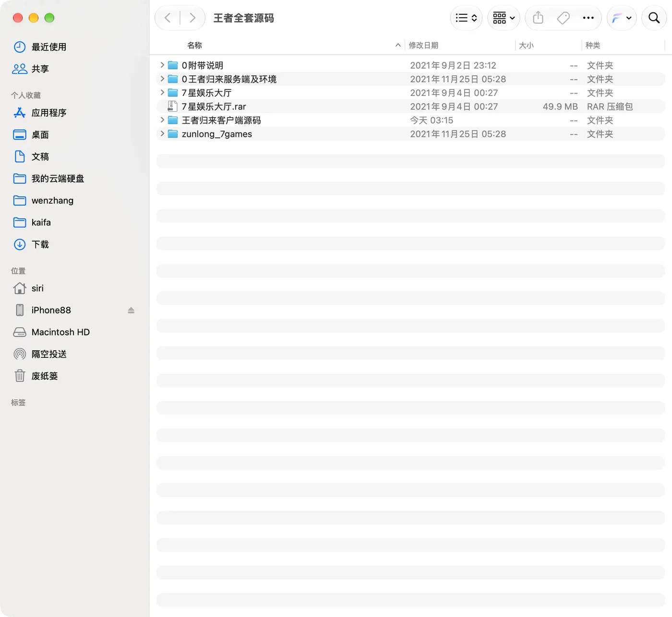Viewport: 672px width, 617px height.
Task: Click the tag toolbar icon
Action: [563, 18]
